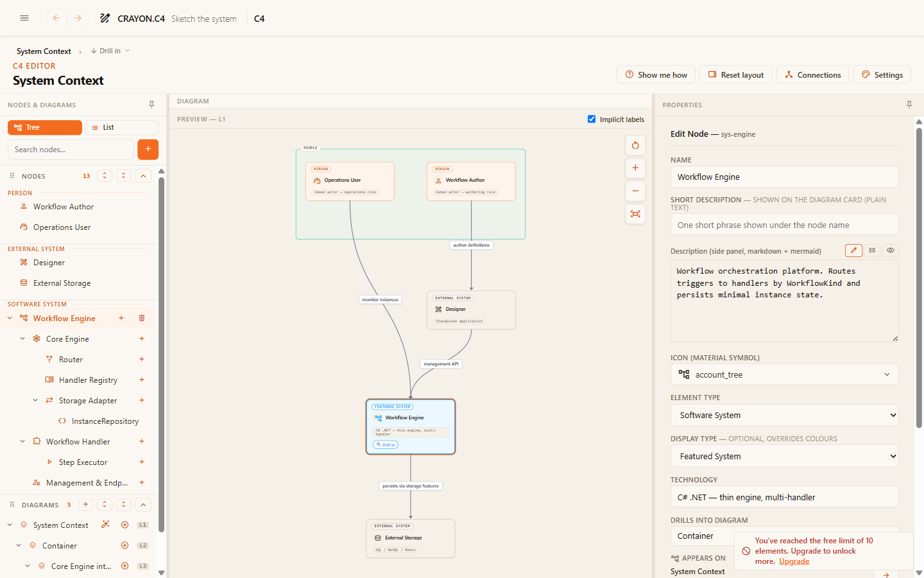Add child to Workflow Engine
Screen dimensions: 924x578
[121, 318]
